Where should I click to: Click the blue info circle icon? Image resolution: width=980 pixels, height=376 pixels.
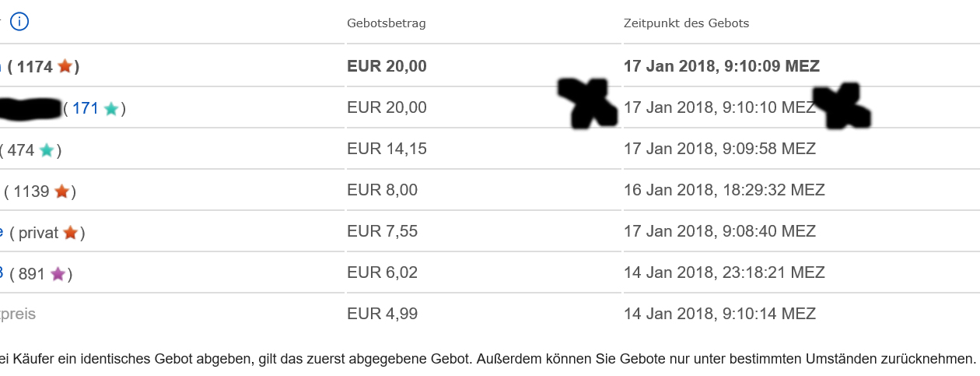(19, 22)
